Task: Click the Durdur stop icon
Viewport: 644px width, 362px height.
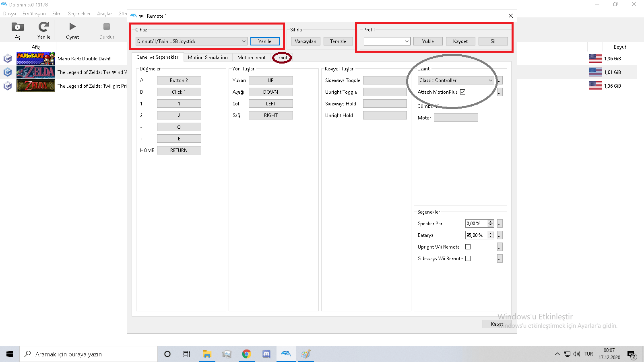Action: coord(107,27)
